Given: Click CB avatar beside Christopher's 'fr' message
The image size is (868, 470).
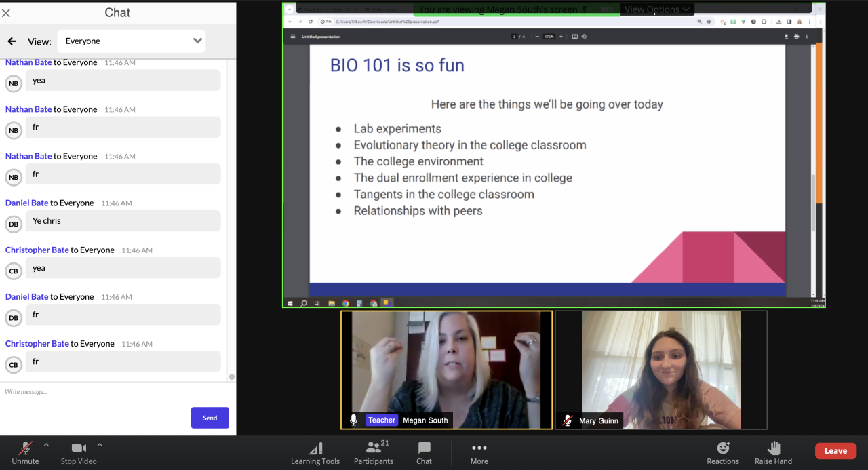Looking at the screenshot, I should 14,365.
